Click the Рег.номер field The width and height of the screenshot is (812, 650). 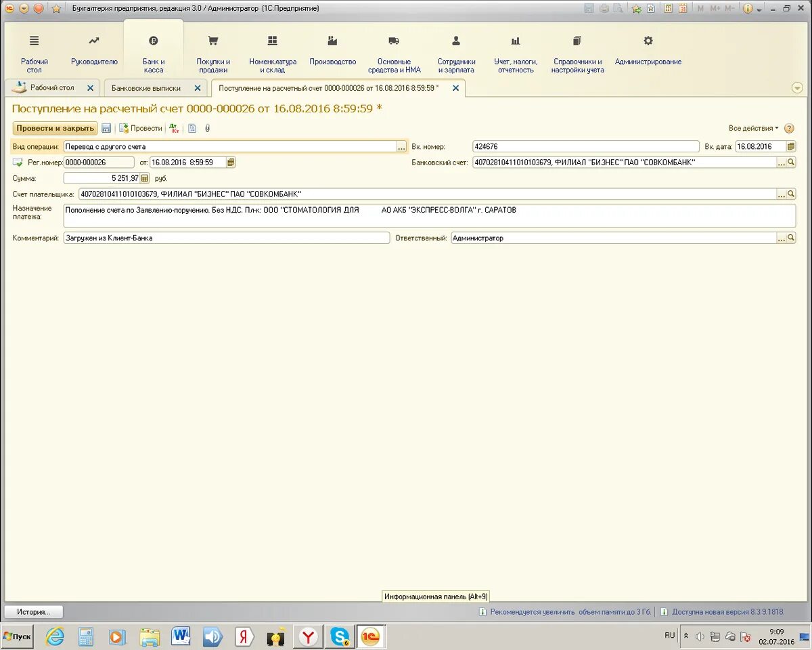tap(99, 162)
